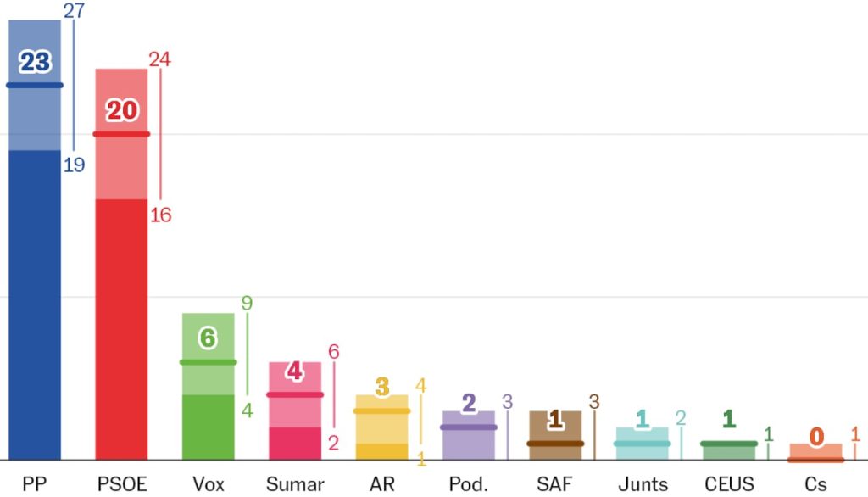Click the PSOE axis label
868x497 pixels.
pyautogui.click(x=122, y=484)
